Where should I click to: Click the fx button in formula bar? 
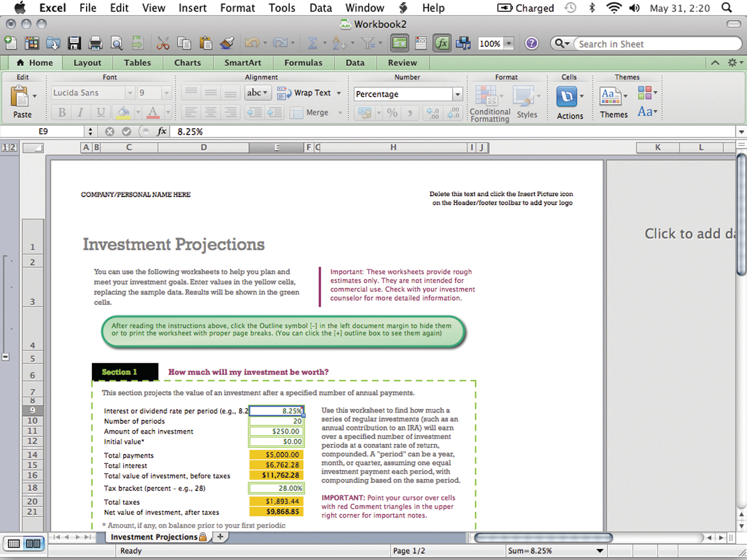coord(161,132)
